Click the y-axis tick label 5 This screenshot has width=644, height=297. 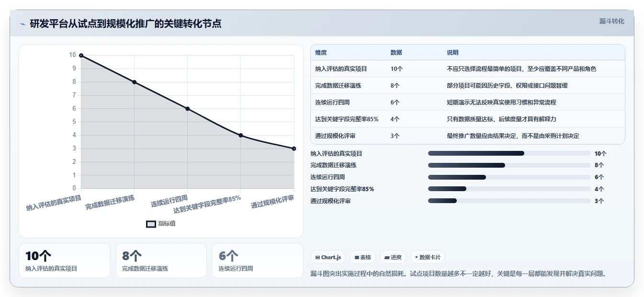click(x=74, y=122)
